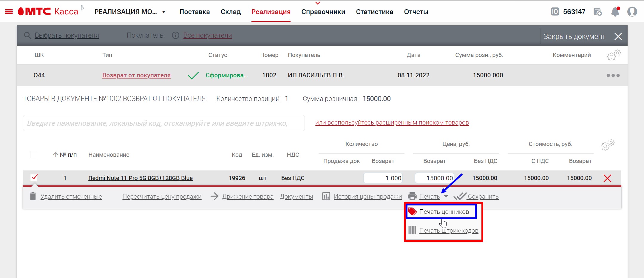
Task: Sort by № п/п column arrow
Action: point(55,155)
